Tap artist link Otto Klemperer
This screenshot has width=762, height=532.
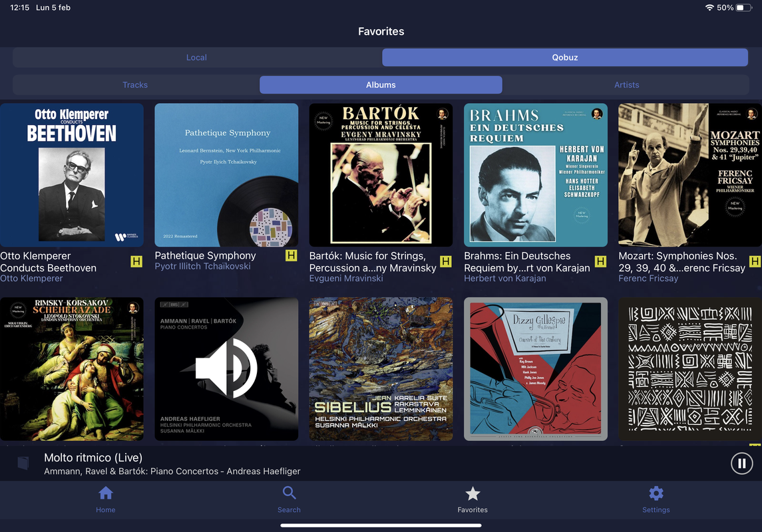[x=31, y=278]
